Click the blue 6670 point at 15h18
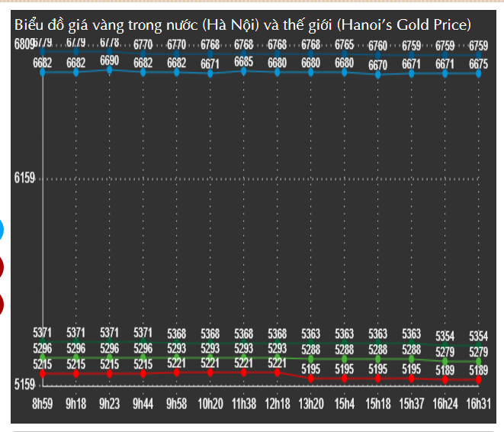 coord(377,74)
